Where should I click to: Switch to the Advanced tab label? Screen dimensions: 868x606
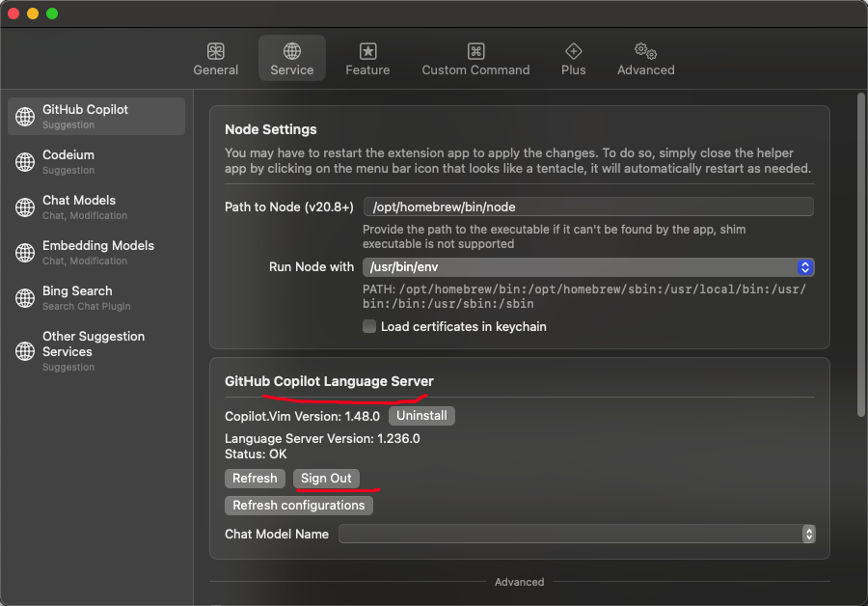coord(645,70)
